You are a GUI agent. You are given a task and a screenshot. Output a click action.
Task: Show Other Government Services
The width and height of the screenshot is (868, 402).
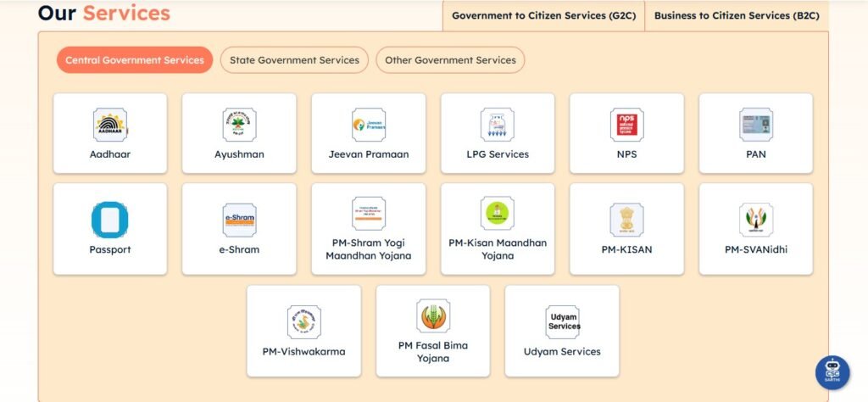[x=450, y=60]
